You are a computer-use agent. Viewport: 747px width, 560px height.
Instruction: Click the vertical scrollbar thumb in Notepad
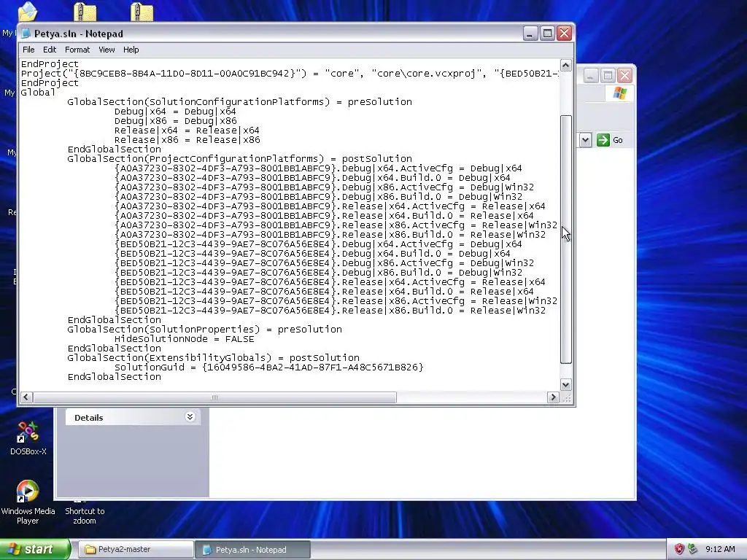coord(565,239)
